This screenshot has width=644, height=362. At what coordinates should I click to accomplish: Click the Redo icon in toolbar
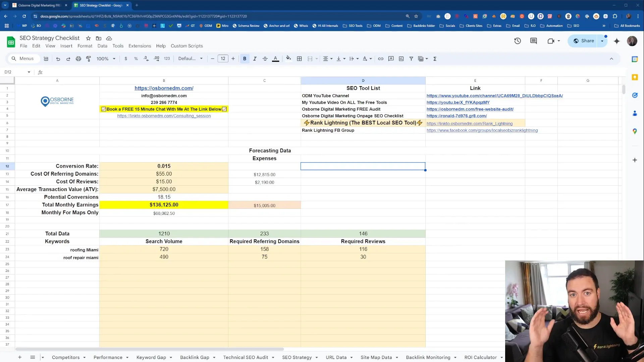click(x=68, y=59)
